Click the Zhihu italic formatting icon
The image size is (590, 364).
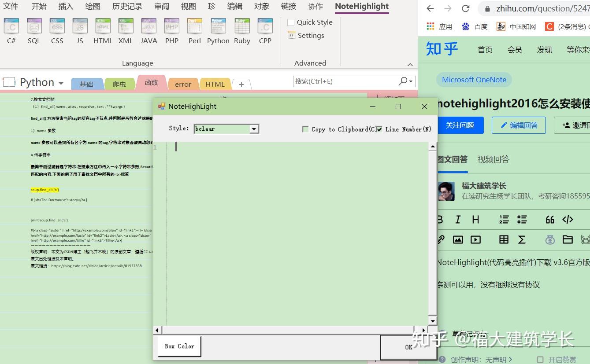[x=458, y=219]
